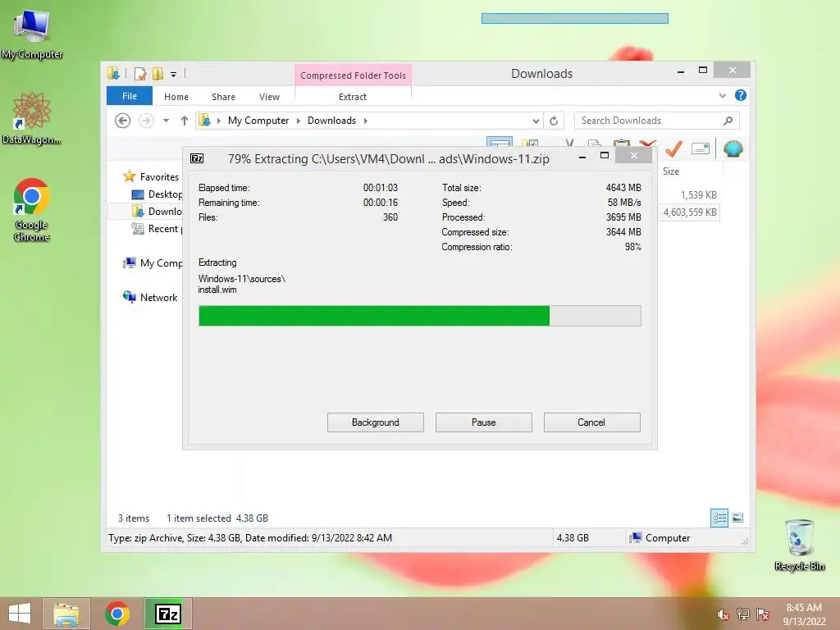
Task: Click the Background button in 7-Zip dialog
Action: [376, 422]
